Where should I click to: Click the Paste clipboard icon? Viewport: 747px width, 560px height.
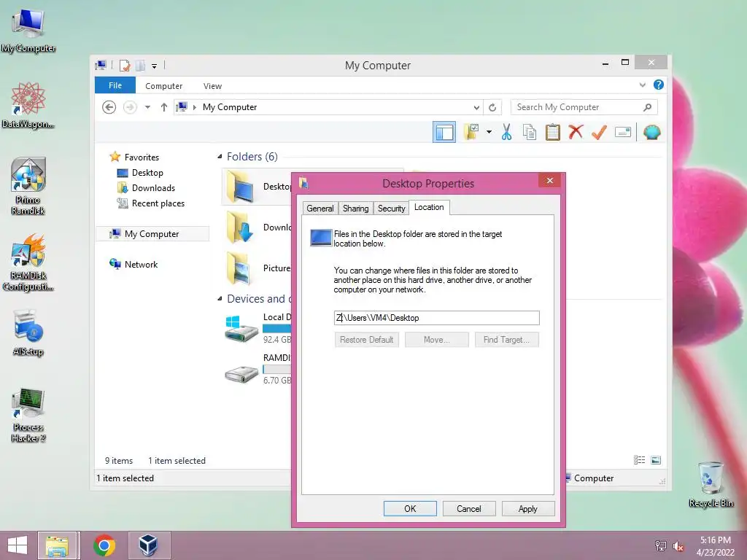553,132
